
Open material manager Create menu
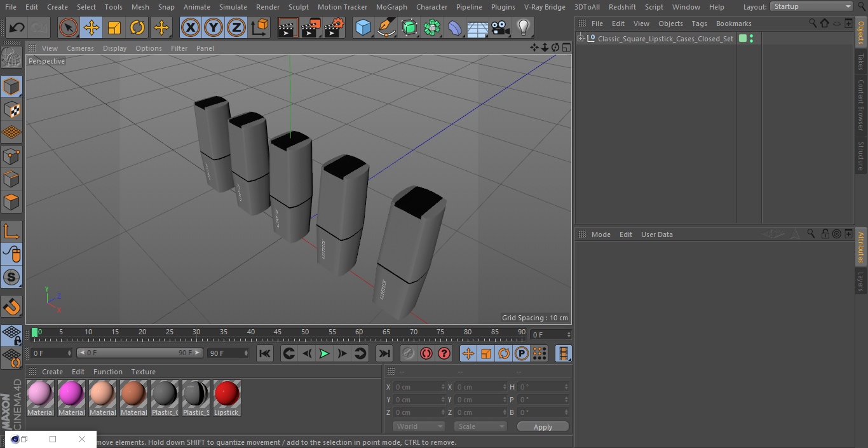pyautogui.click(x=53, y=372)
